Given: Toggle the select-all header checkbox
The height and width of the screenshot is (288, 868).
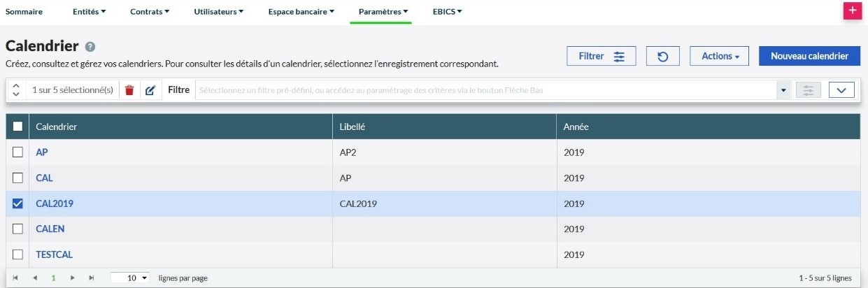Looking at the screenshot, I should pyautogui.click(x=18, y=127).
